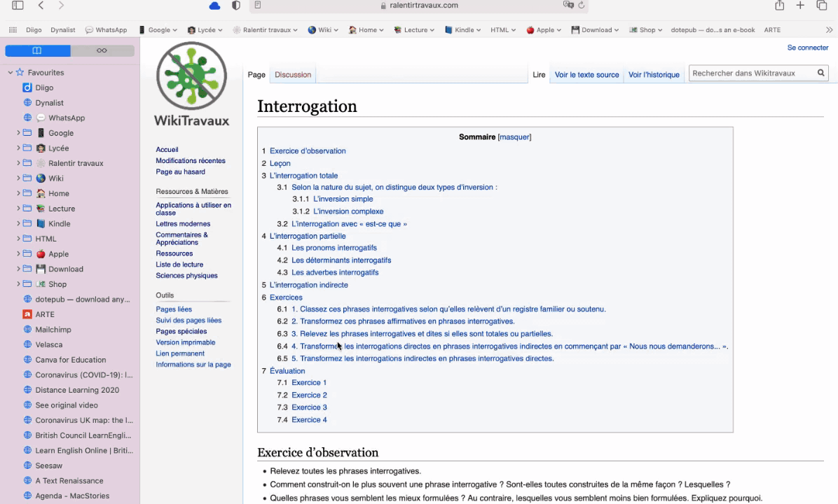Jump to Les pronoms interrogatifs section

coord(334,248)
